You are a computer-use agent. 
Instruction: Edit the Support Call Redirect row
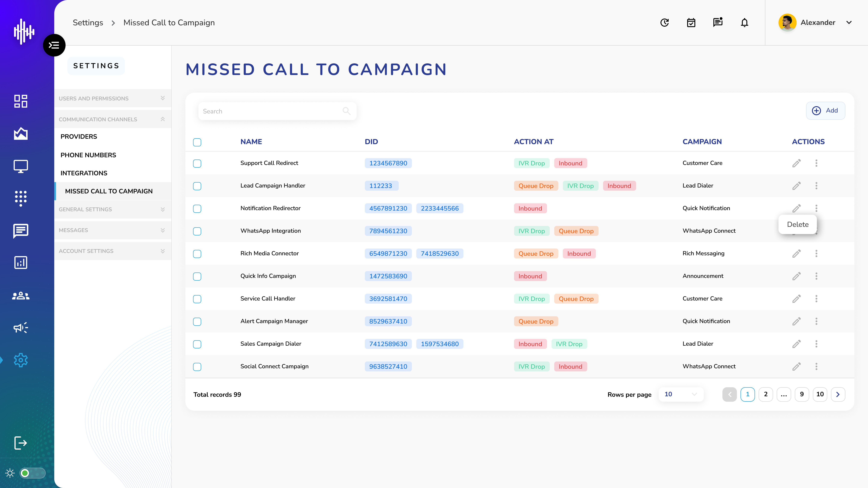(797, 163)
